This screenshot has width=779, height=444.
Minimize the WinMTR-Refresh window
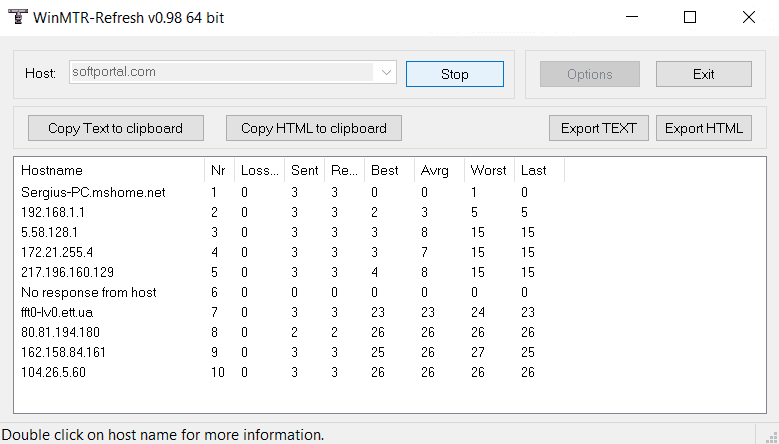coord(631,18)
